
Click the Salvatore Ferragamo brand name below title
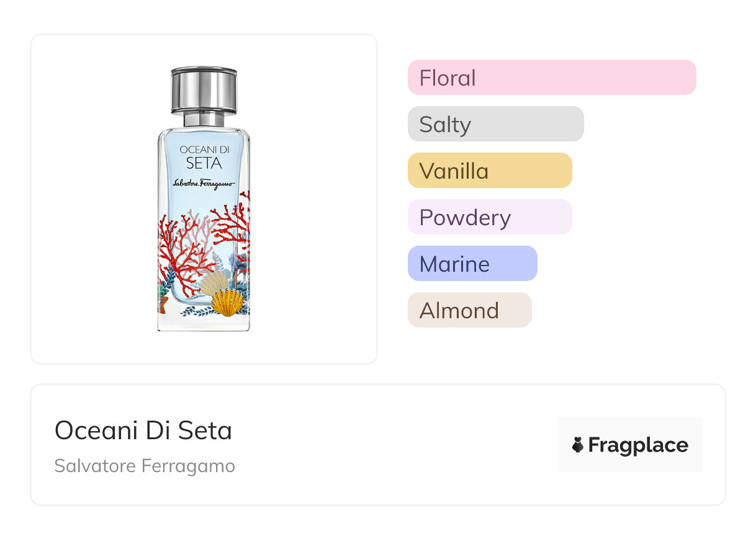145,466
